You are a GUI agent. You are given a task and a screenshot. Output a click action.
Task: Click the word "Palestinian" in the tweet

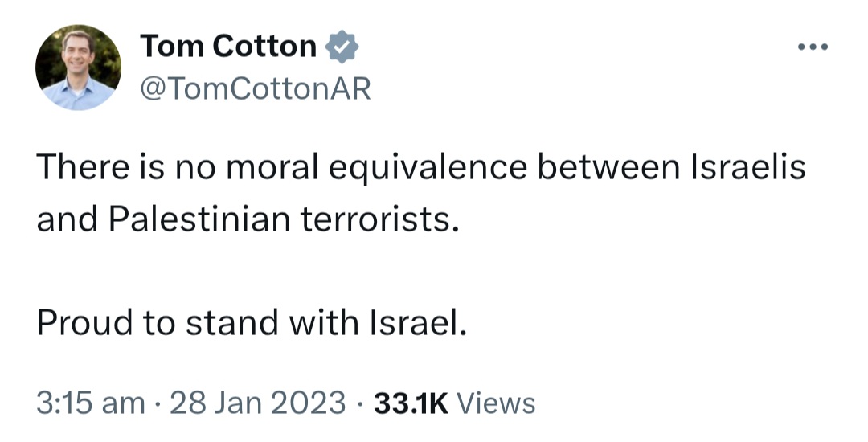199,219
